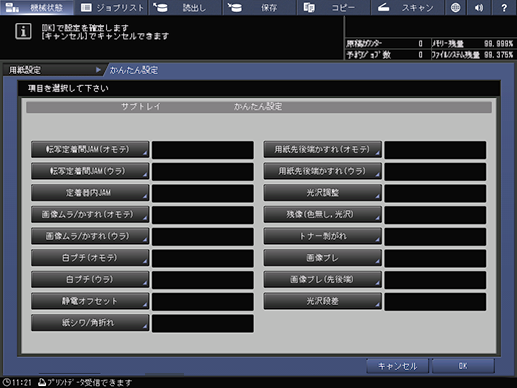The width and height of the screenshot is (517, 388).
Task: Open 定着器内JAM setting
Action: pos(90,193)
